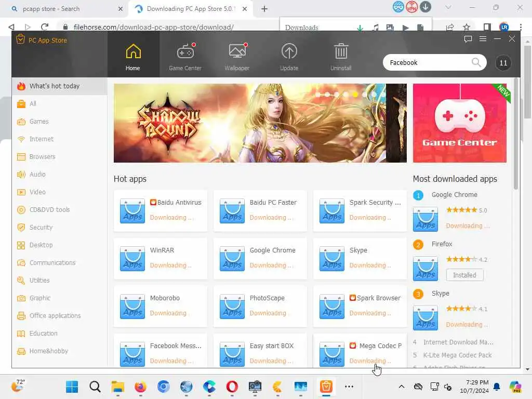Open the feedback chat icon in title bar

point(468,39)
